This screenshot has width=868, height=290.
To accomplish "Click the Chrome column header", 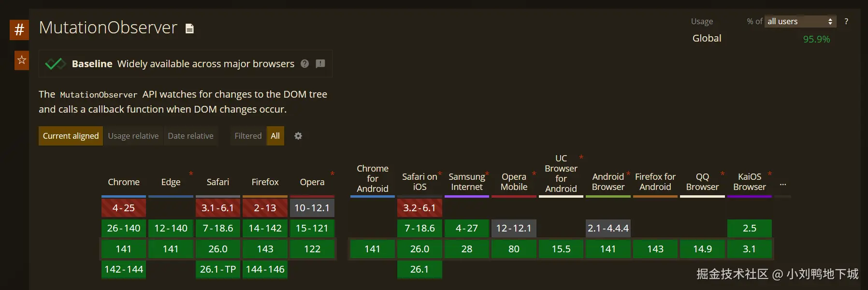I will pos(124,182).
